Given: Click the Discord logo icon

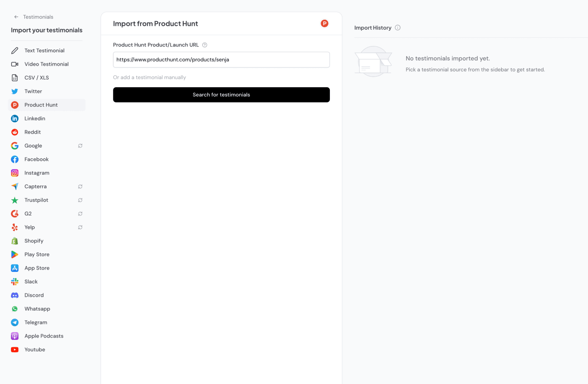Looking at the screenshot, I should 15,295.
